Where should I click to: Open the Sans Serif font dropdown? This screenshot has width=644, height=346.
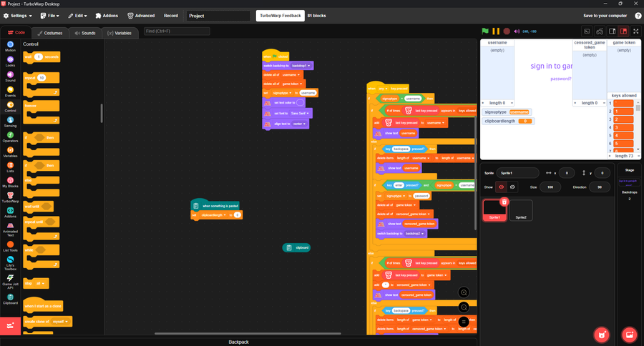pos(299,113)
